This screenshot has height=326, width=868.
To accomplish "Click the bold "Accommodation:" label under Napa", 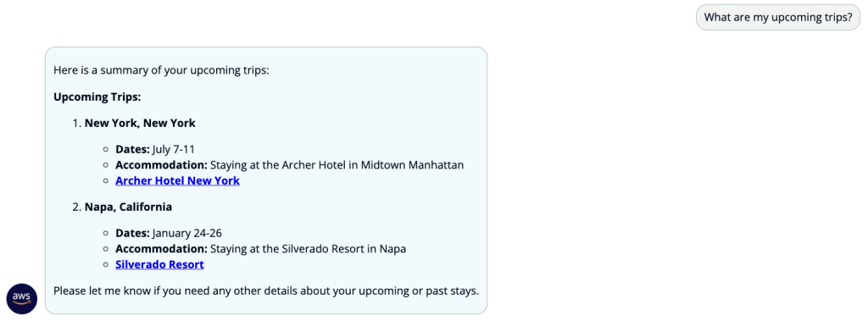I will click(x=162, y=249).
